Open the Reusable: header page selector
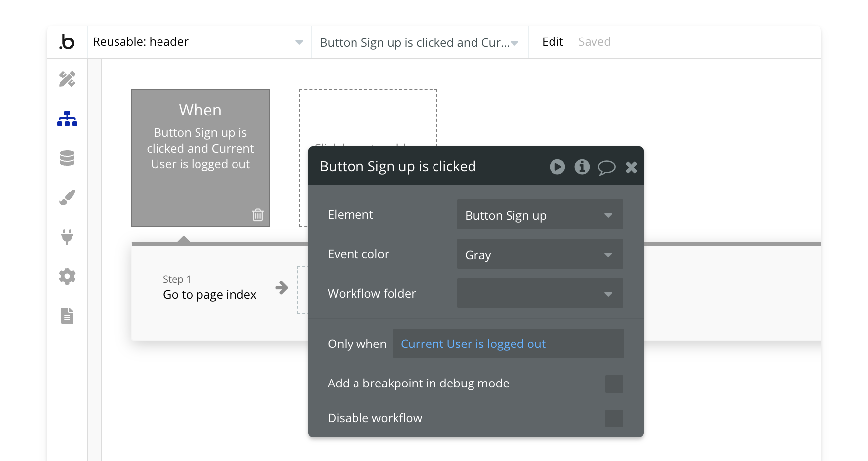This screenshot has height=461, width=868. pyautogui.click(x=197, y=42)
